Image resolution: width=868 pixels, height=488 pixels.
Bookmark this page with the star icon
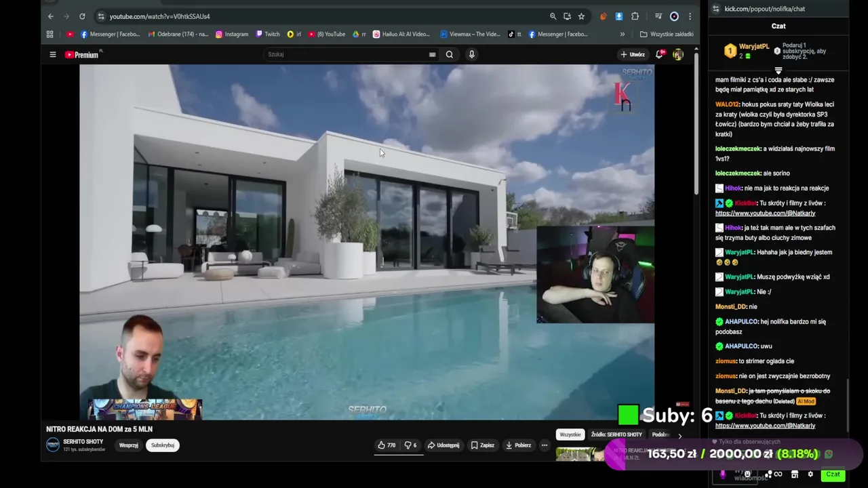click(x=581, y=16)
